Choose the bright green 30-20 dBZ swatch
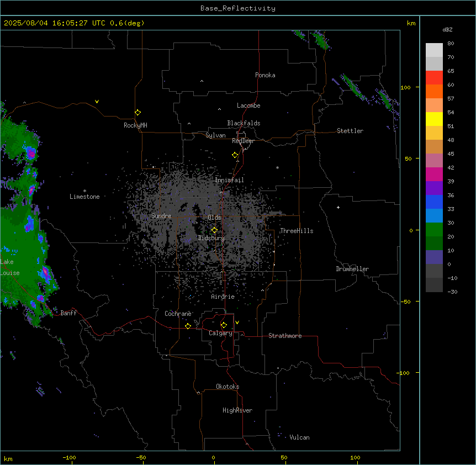476x465 pixels. (434, 230)
